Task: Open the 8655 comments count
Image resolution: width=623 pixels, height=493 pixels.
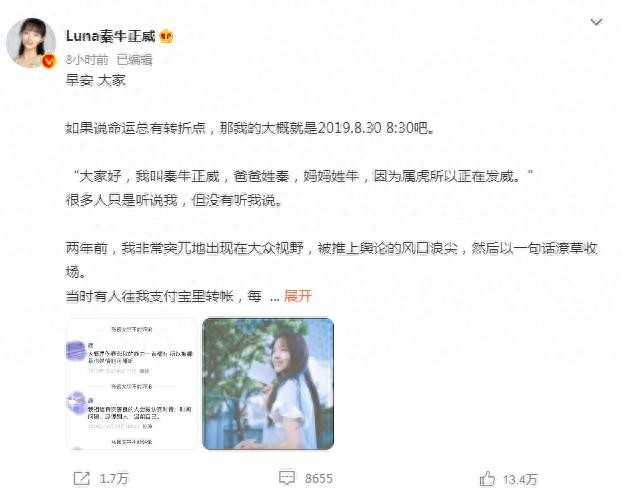Action: [319, 479]
